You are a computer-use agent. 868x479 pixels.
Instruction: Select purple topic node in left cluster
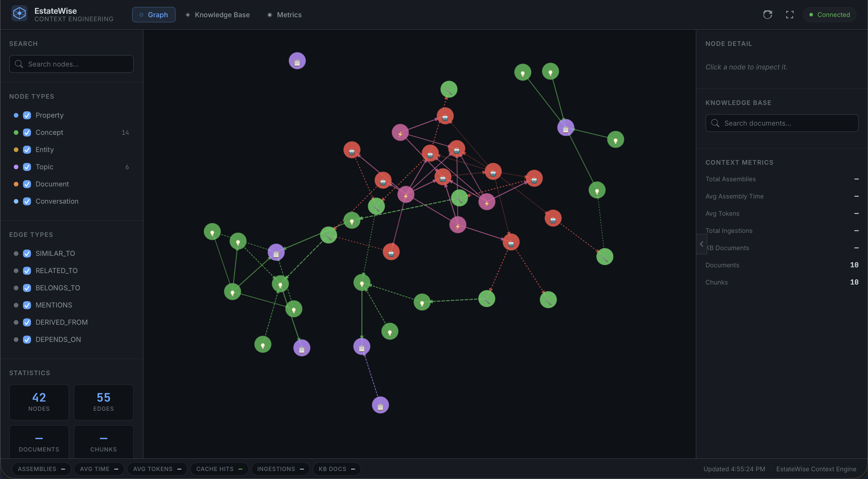276,252
